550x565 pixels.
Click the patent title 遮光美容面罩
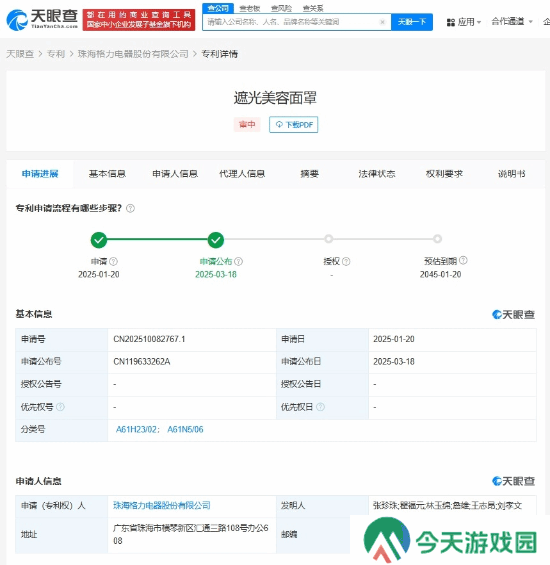[x=275, y=98]
